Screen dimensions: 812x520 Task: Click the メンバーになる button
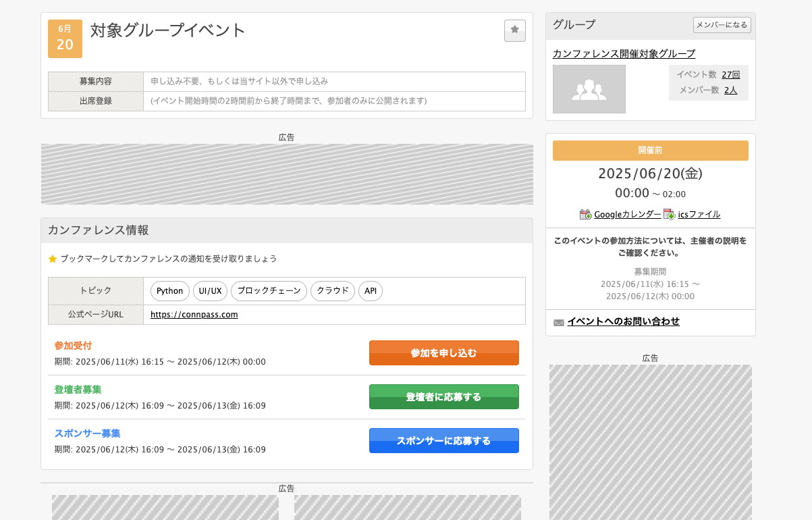click(722, 24)
